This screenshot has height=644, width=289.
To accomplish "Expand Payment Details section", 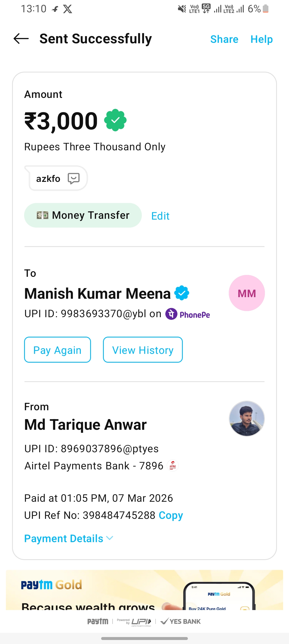I will pos(64,538).
